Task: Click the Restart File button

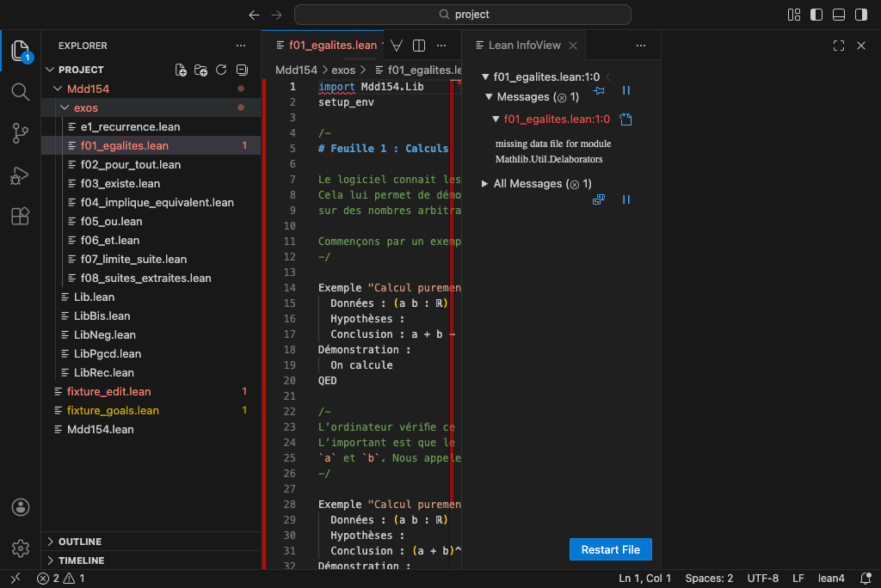Action: (610, 549)
